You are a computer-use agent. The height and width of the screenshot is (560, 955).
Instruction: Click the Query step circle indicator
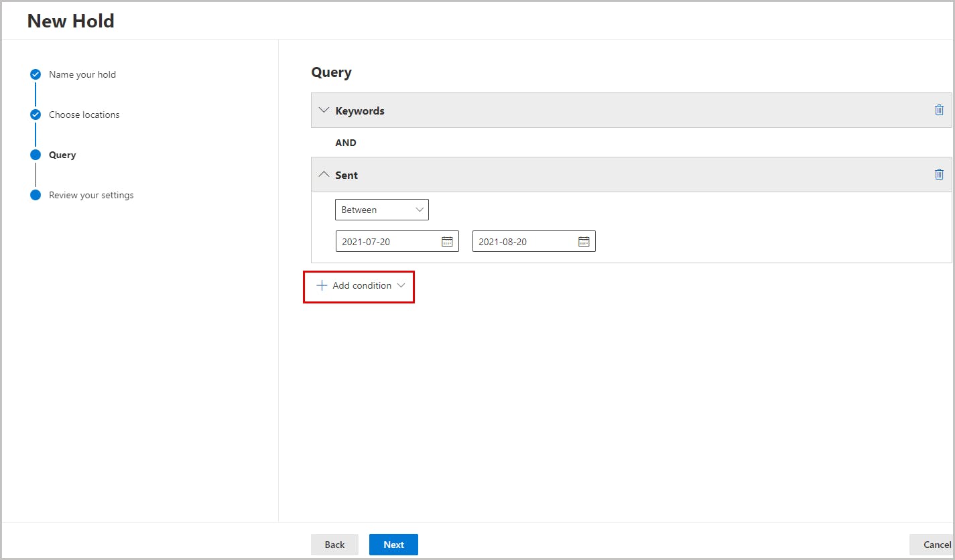click(x=36, y=155)
